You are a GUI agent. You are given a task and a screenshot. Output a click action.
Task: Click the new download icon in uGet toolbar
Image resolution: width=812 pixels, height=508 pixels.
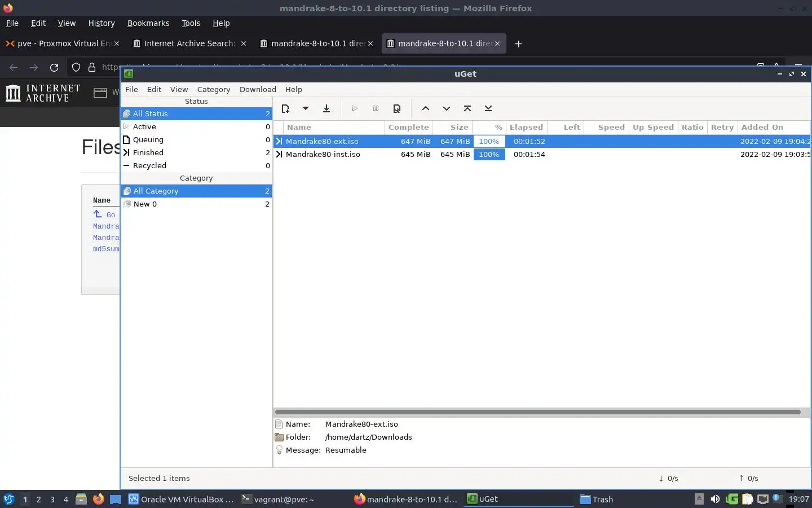[285, 108]
